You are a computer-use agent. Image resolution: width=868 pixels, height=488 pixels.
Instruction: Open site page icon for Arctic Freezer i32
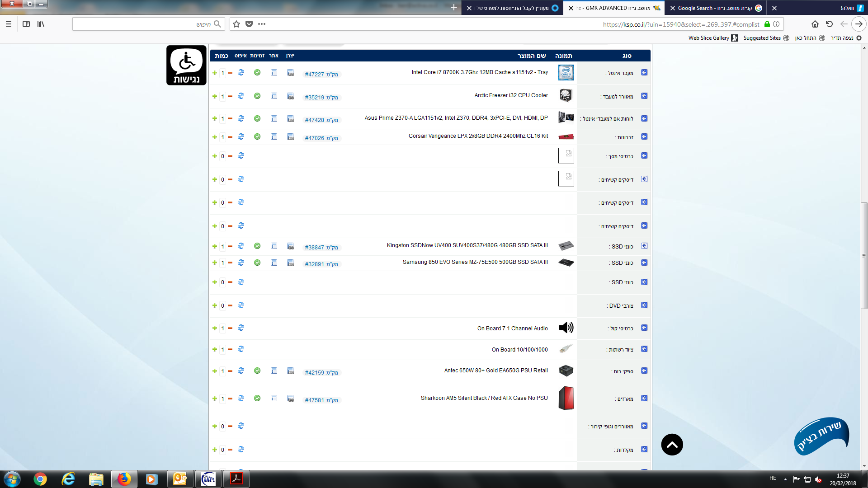click(274, 96)
